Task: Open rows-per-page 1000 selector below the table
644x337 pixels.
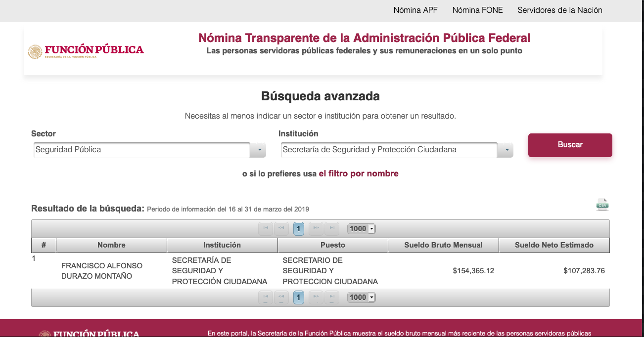Action: [362, 297]
